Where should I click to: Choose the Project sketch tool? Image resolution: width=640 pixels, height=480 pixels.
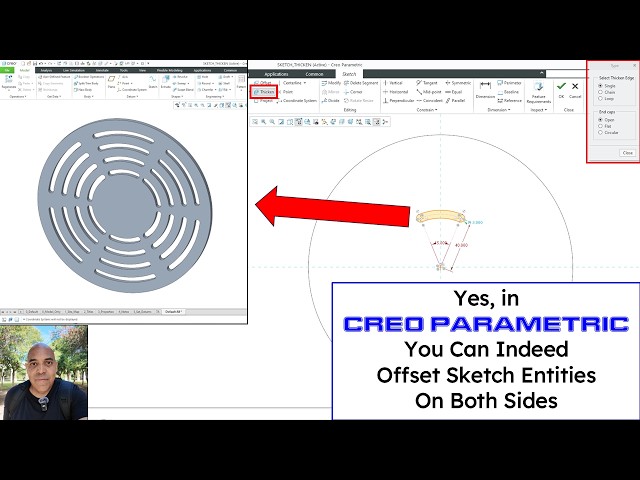coord(264,100)
